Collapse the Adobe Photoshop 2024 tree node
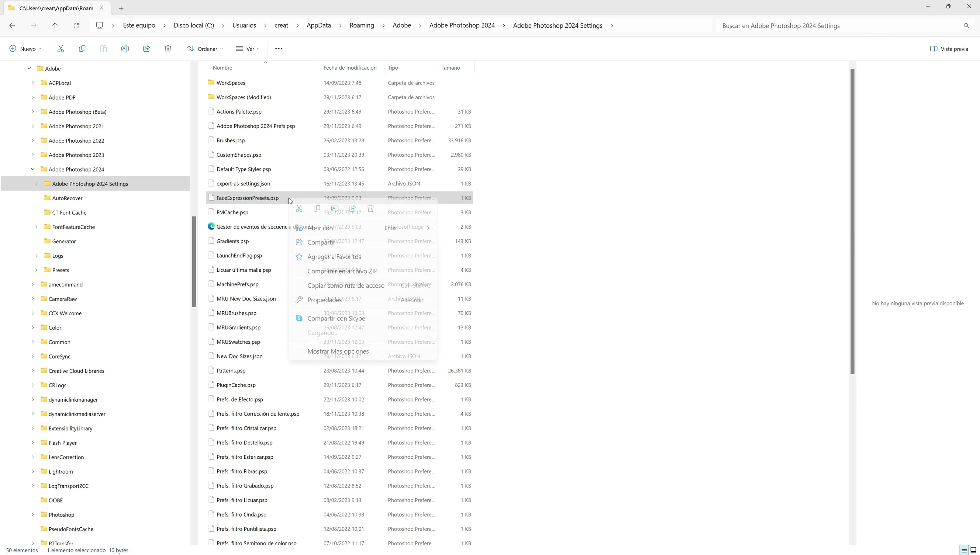The height and width of the screenshot is (555, 980). tap(33, 169)
